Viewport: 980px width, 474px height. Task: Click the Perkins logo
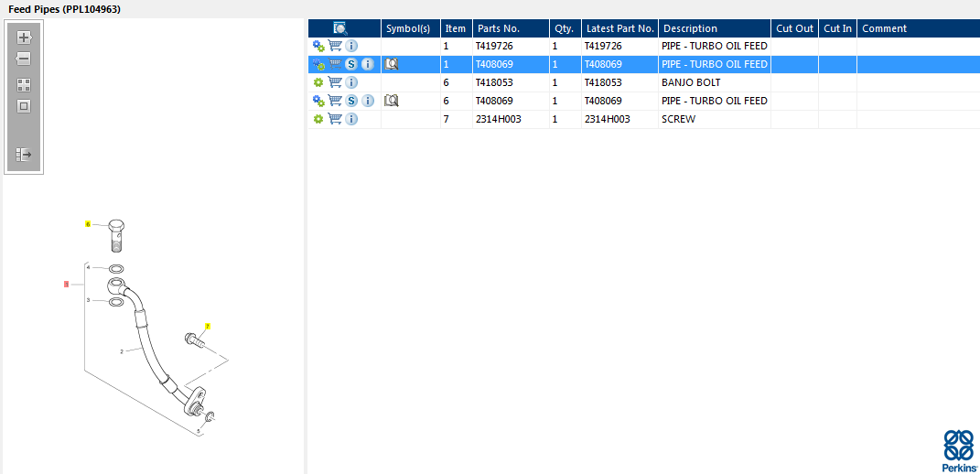pos(959,451)
